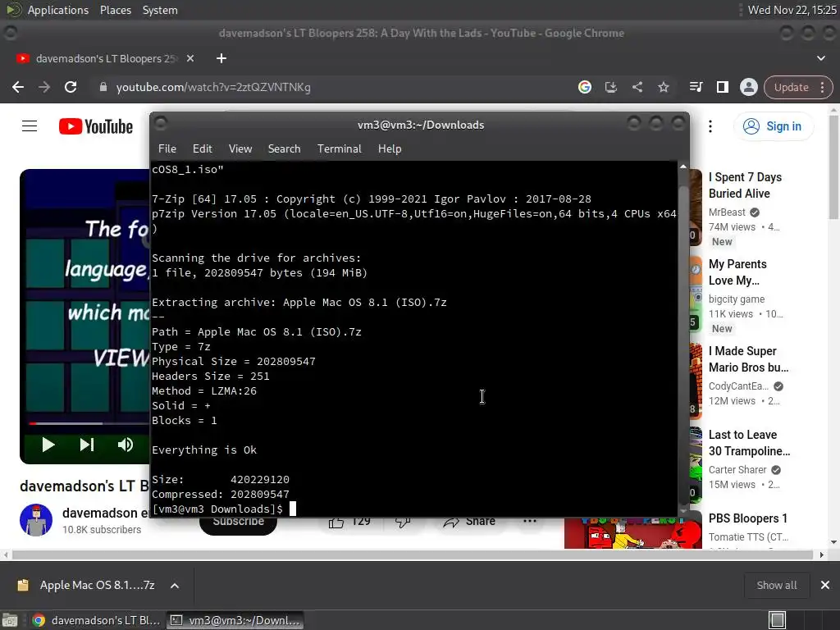Open Applications menu in top panel

[58, 10]
